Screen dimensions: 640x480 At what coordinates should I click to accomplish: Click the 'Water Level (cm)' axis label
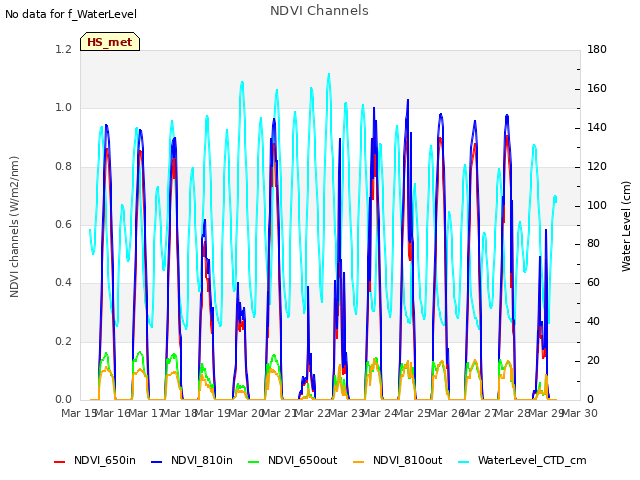pyautogui.click(x=626, y=227)
